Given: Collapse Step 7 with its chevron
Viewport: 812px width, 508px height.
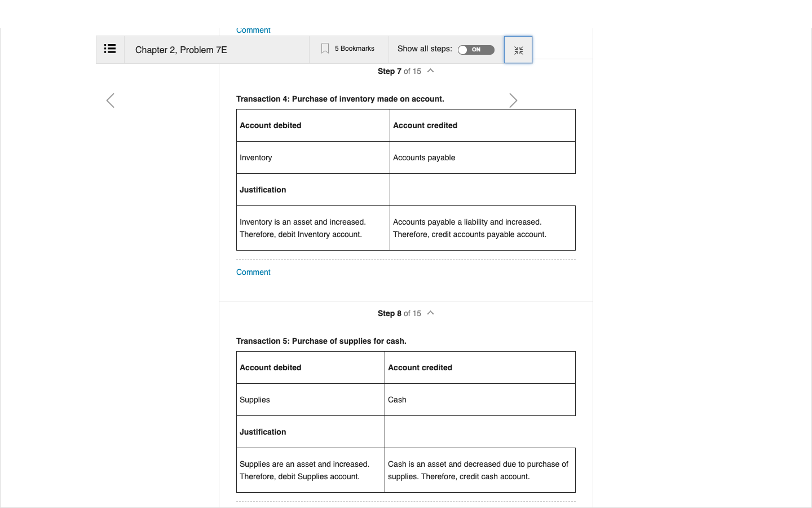Looking at the screenshot, I should [431, 71].
